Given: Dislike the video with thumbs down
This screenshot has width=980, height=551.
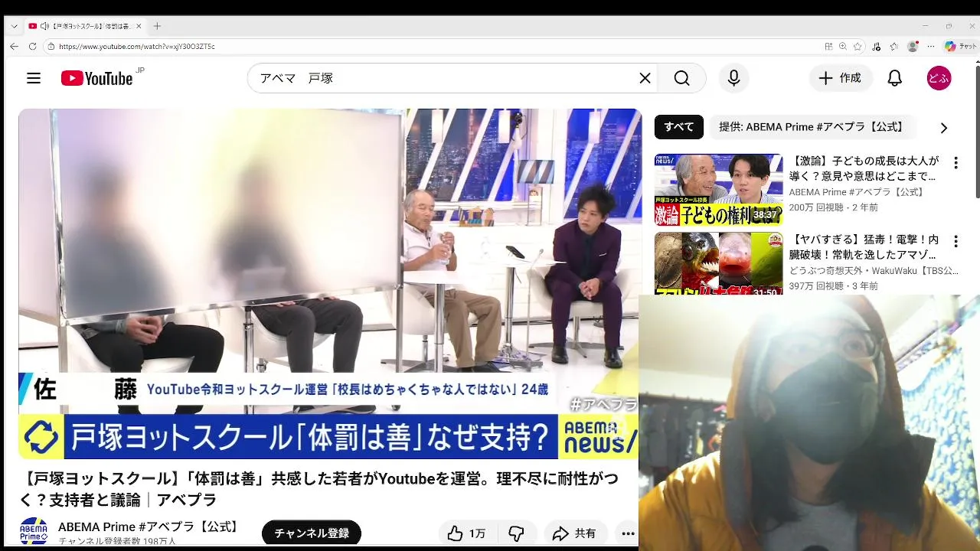Looking at the screenshot, I should (x=517, y=533).
